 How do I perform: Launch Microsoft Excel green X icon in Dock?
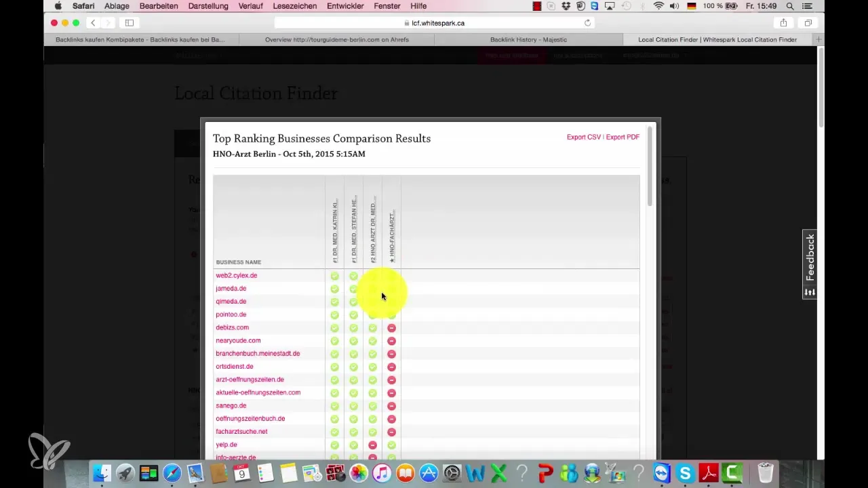coord(498,472)
